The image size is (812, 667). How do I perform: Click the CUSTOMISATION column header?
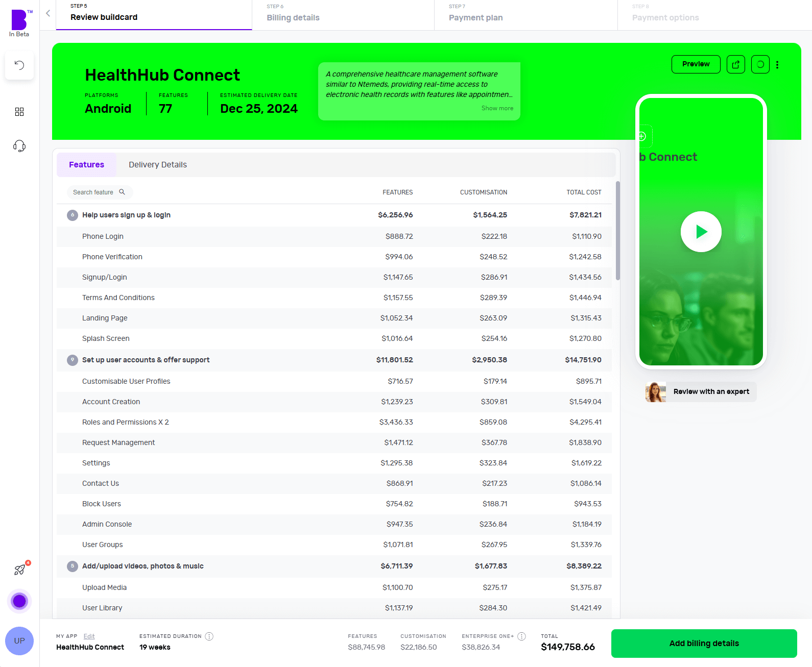(x=484, y=192)
